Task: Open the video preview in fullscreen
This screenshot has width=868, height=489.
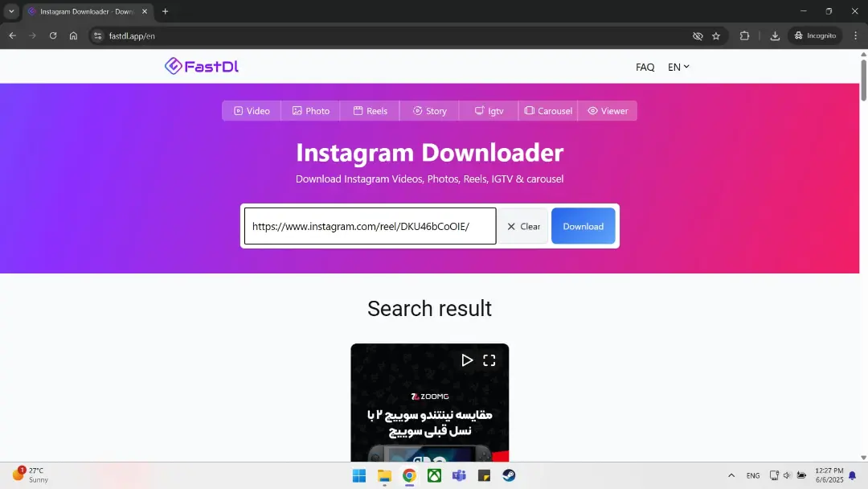Action: click(489, 360)
